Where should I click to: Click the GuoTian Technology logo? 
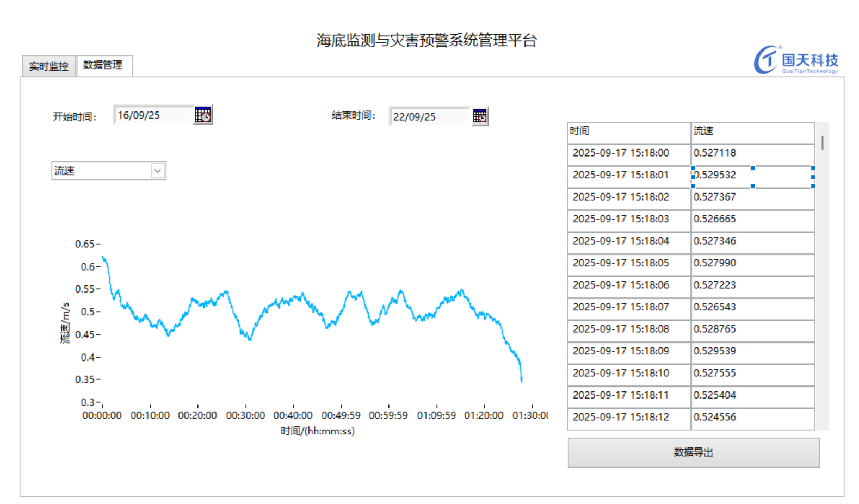click(x=795, y=60)
